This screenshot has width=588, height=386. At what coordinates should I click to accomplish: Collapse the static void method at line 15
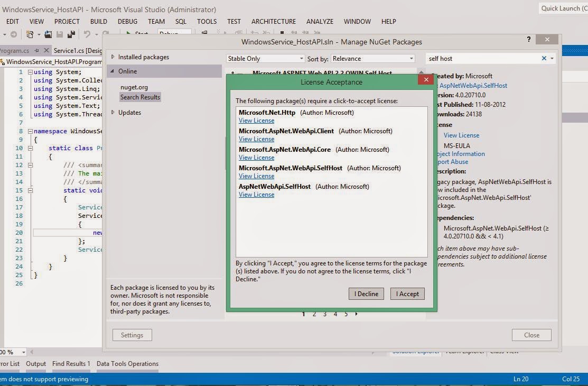click(x=30, y=190)
